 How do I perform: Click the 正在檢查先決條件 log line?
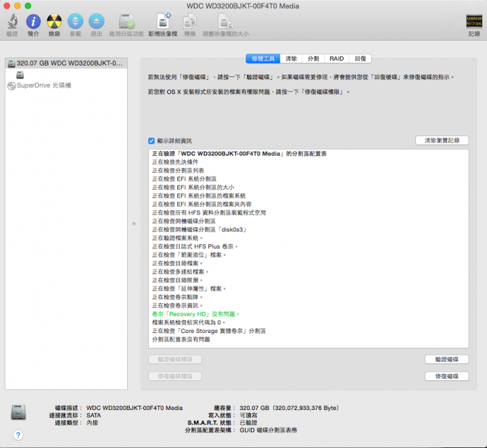(x=175, y=162)
